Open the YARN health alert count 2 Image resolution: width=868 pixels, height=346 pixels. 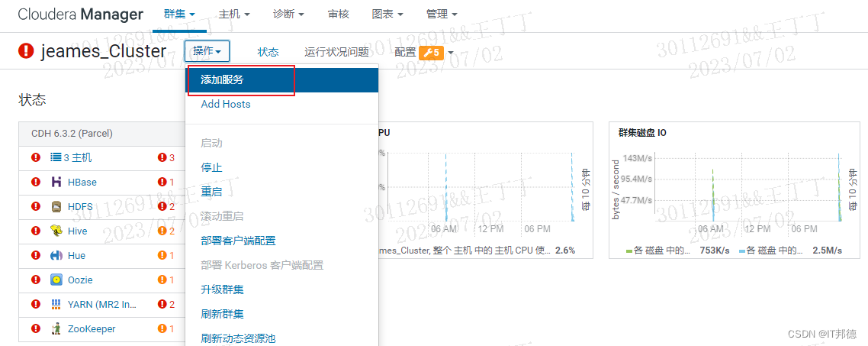[x=166, y=304]
